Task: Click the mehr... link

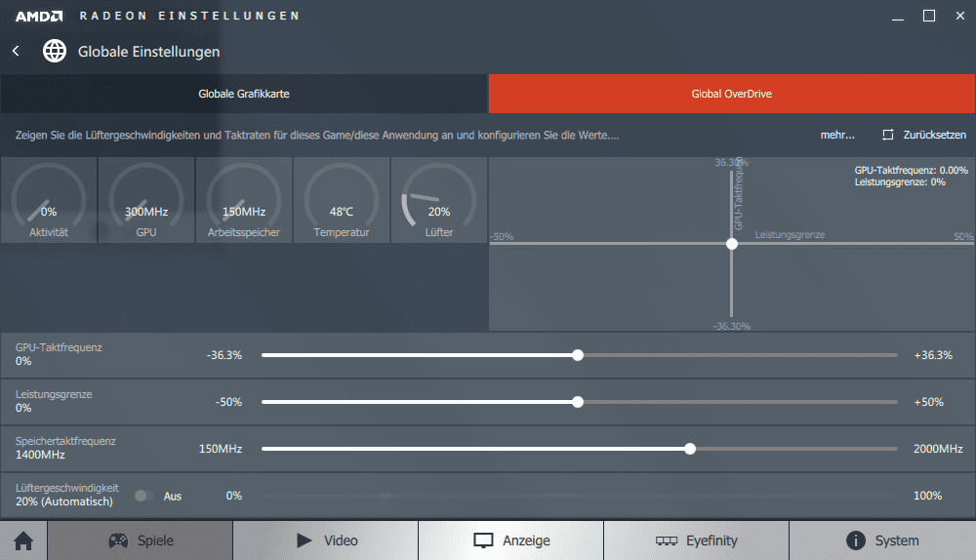Action: coord(837,135)
